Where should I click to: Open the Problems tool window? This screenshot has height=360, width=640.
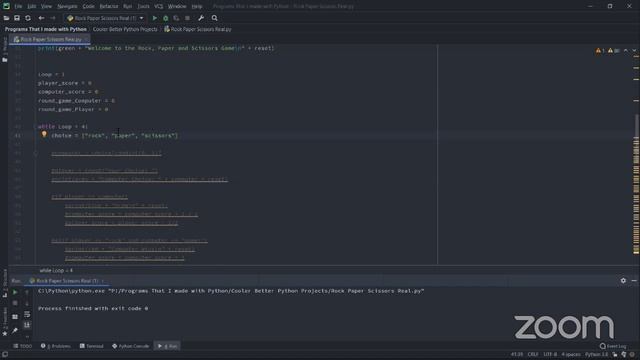coord(56,346)
